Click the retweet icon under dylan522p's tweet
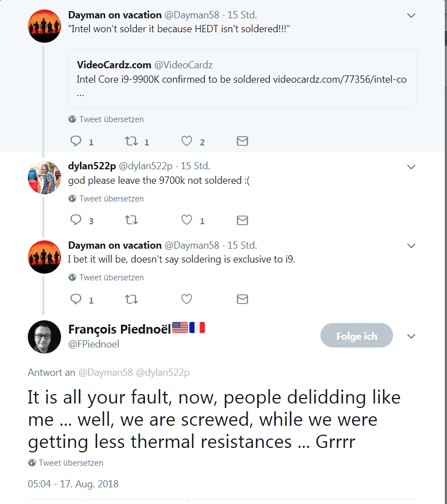Screen dimensions: 447x504 tap(131, 220)
